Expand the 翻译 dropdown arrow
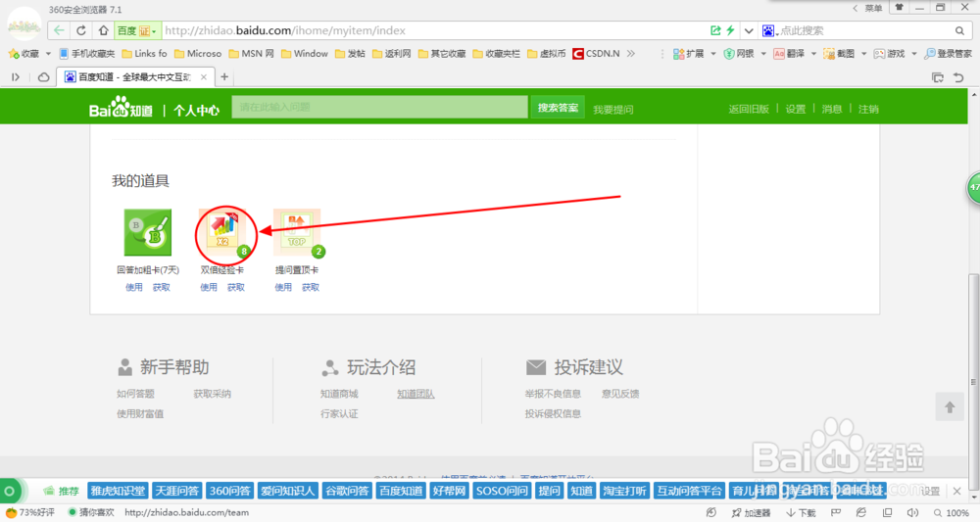Image resolution: width=980 pixels, height=522 pixels. (x=813, y=54)
